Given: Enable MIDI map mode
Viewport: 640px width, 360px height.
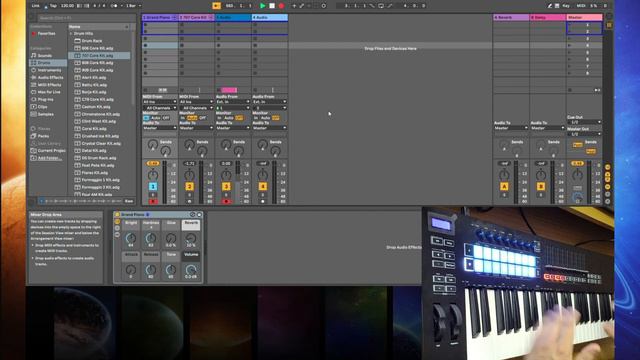Looking at the screenshot, I should pyautogui.click(x=581, y=6).
